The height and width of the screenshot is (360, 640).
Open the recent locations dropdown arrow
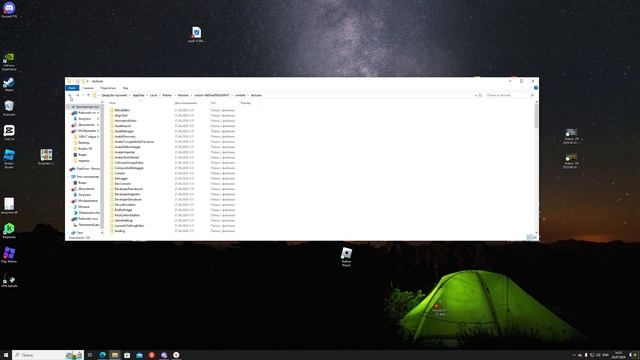[x=83, y=95]
